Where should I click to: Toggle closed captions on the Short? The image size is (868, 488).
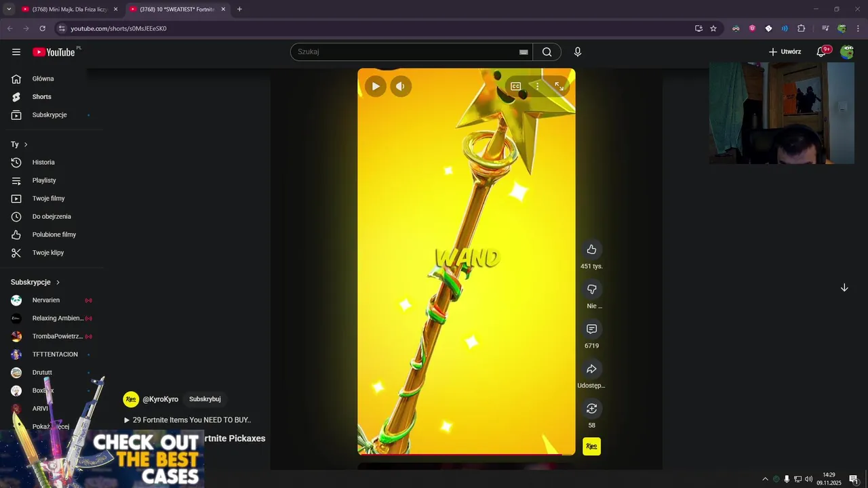[515, 86]
